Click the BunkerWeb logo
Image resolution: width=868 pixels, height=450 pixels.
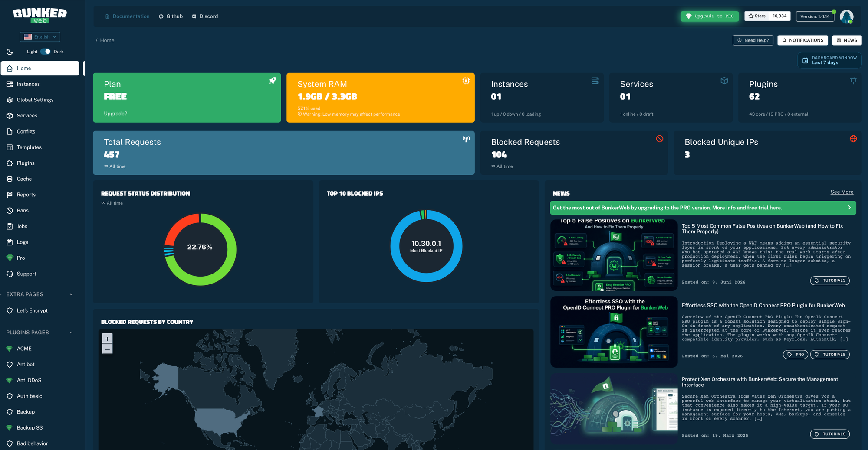point(40,16)
